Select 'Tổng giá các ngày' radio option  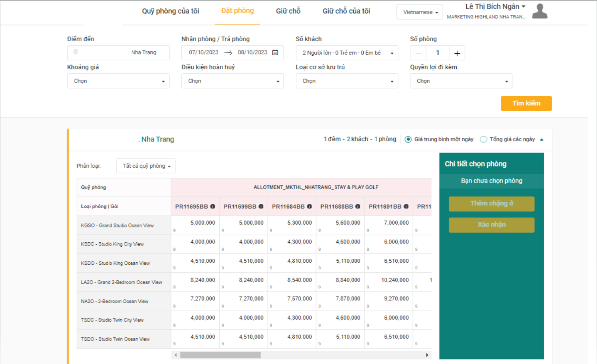484,139
